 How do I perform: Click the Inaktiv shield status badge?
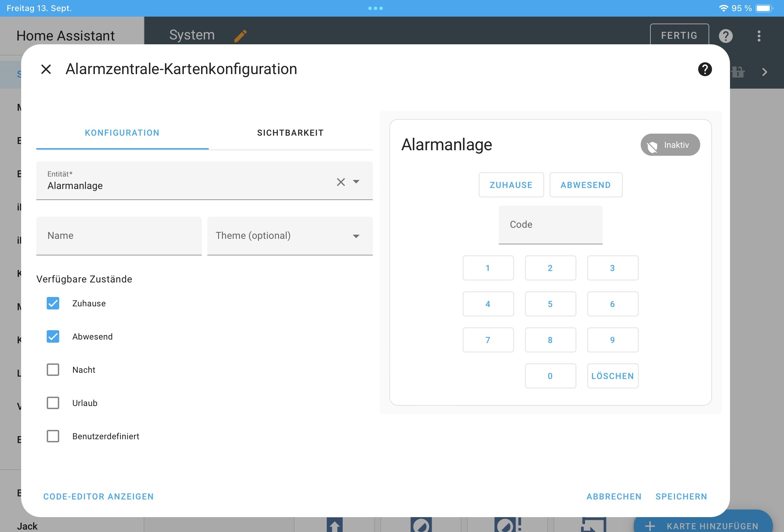click(x=670, y=145)
